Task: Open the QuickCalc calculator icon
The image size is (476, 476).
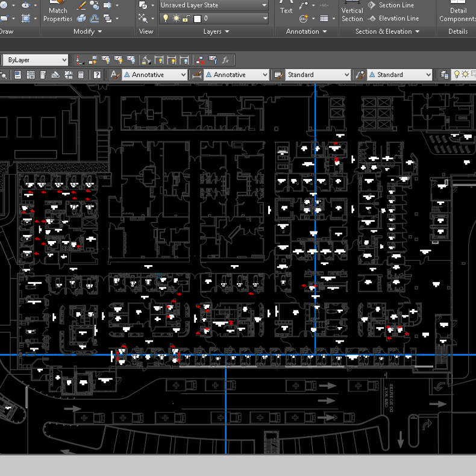Action: (x=81, y=75)
